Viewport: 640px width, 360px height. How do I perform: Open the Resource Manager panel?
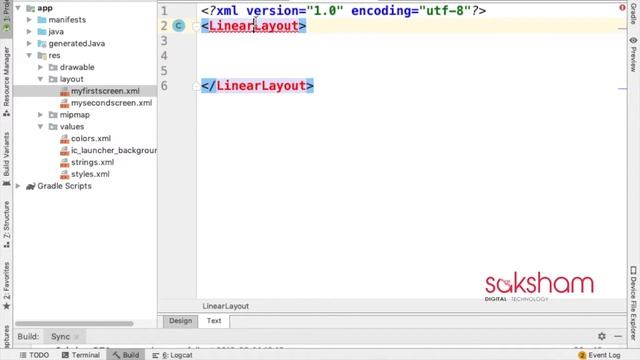click(x=6, y=81)
